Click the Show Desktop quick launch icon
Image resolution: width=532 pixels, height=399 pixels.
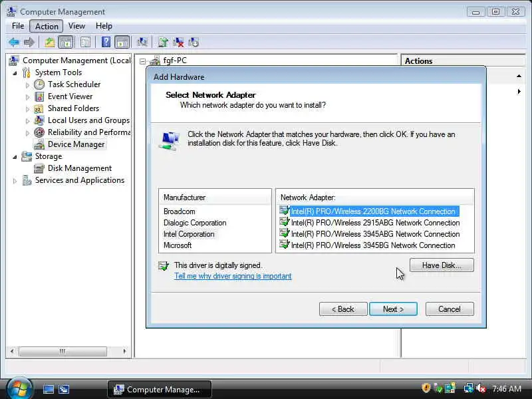tap(48, 389)
